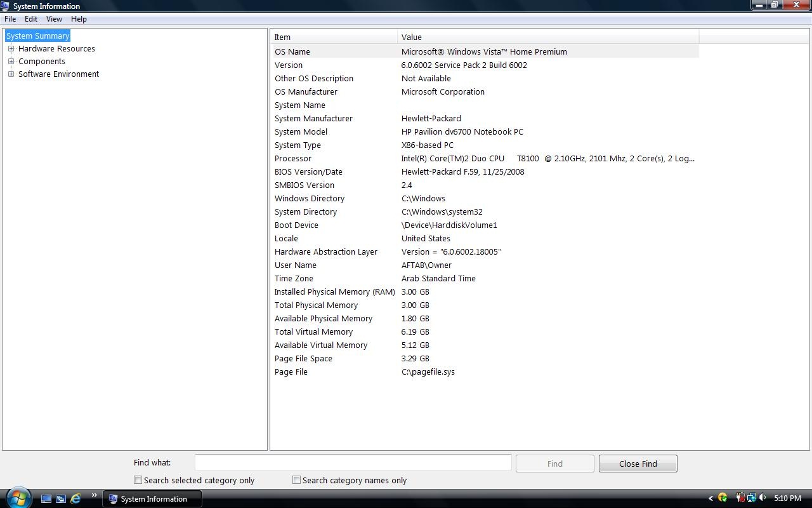Image resolution: width=812 pixels, height=508 pixels.
Task: Click the Find button
Action: coord(555,464)
